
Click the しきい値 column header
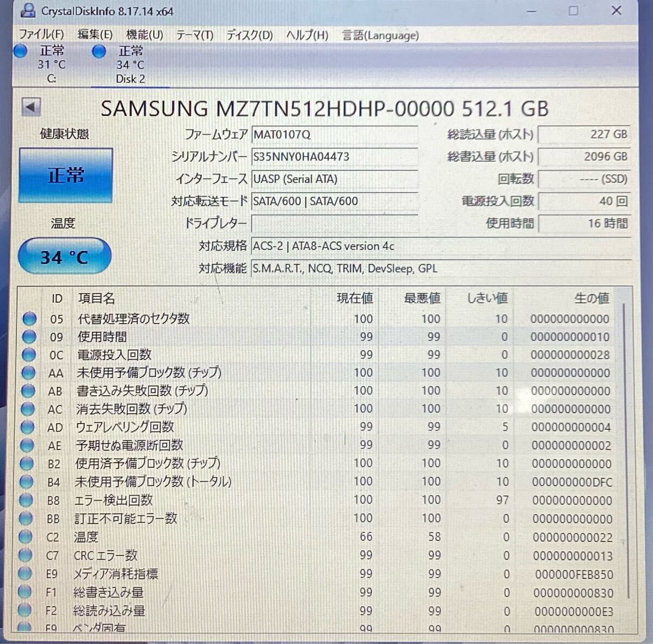point(488,298)
